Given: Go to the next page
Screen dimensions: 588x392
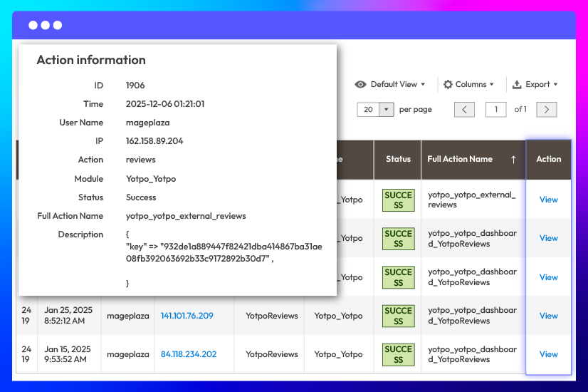Looking at the screenshot, I should click(x=547, y=110).
